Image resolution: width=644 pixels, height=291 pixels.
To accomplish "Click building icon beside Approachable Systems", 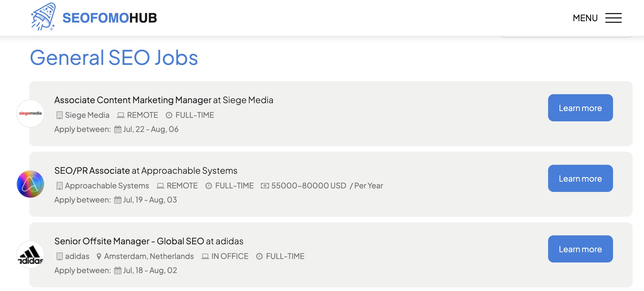I will point(60,186).
